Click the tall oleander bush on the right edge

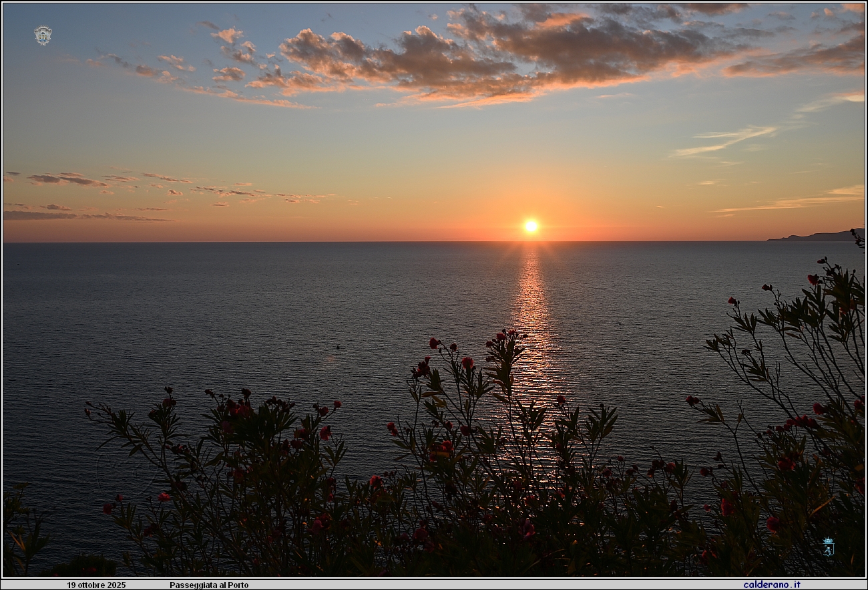(821, 347)
